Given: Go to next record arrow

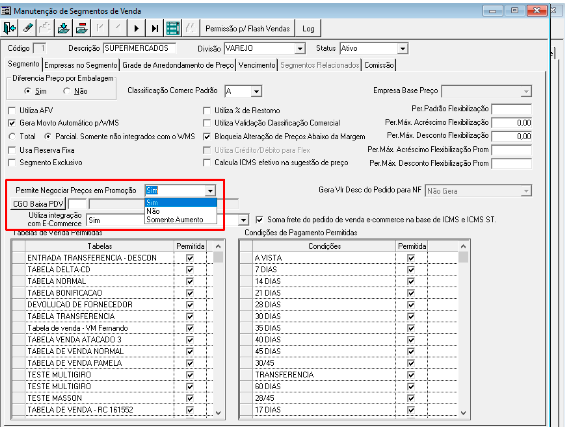Looking at the screenshot, I should (136, 28).
